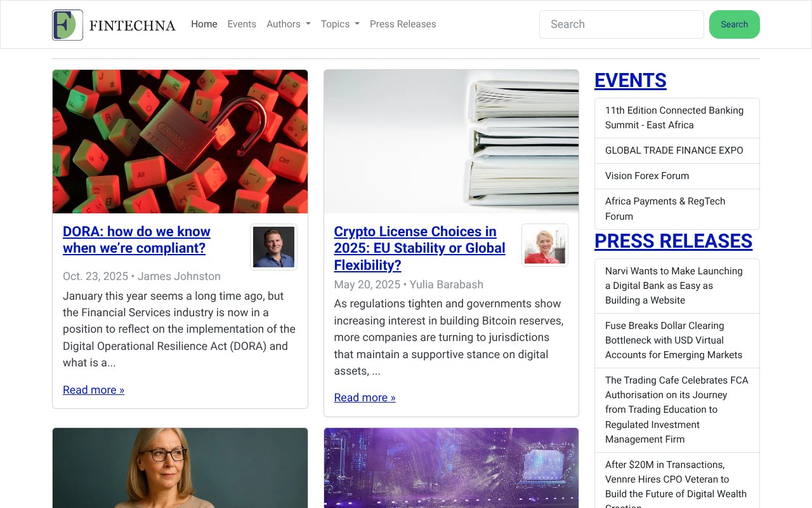Image resolution: width=812 pixels, height=508 pixels.
Task: Open the GLOBAL TRADE FINANCE EXPO event
Action: [x=674, y=150]
